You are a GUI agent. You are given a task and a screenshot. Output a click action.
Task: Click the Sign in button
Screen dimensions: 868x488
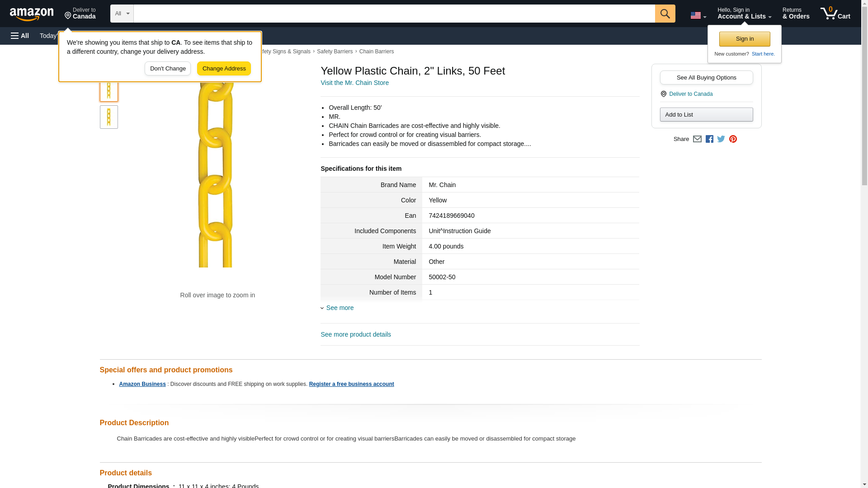(745, 39)
